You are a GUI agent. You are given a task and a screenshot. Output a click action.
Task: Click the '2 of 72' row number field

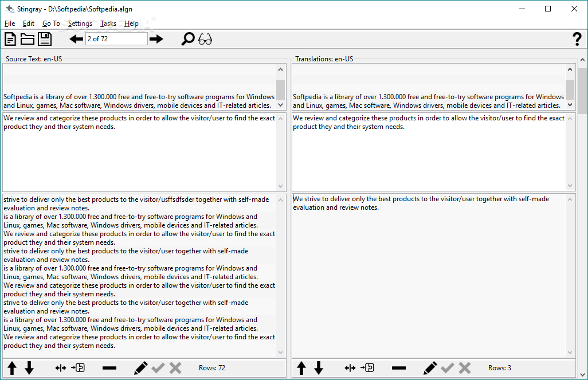click(116, 38)
